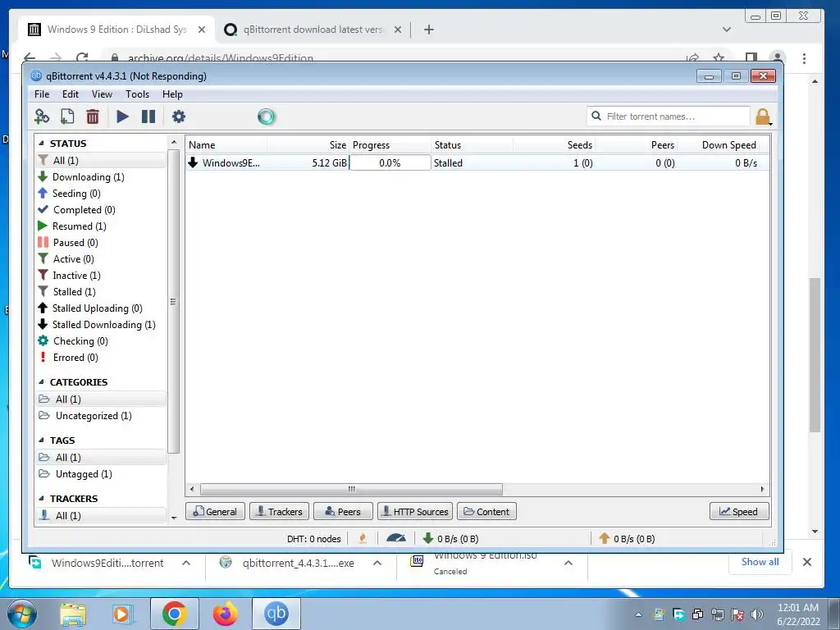
Task: Switch to the HTTP Sources tab
Action: click(415, 512)
